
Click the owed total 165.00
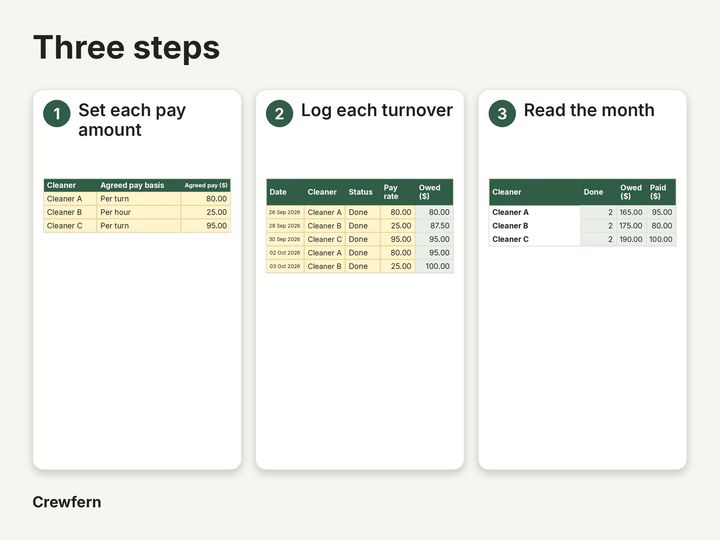point(631,212)
